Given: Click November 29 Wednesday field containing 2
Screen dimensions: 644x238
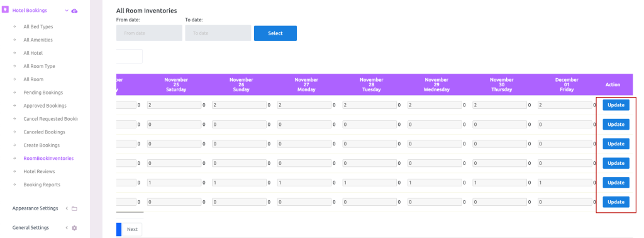Looking at the screenshot, I should coord(435,105).
